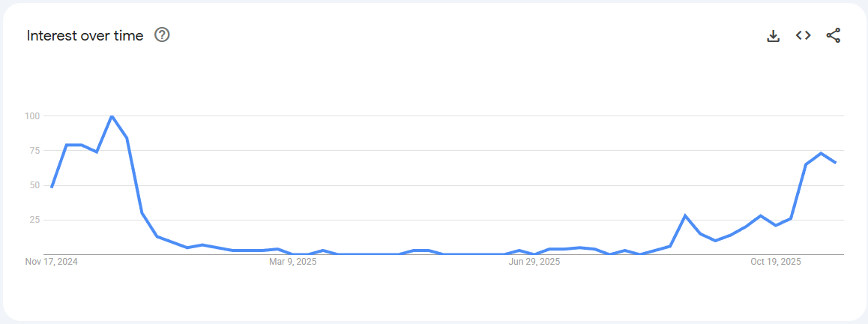This screenshot has height=324, width=868.
Task: Click the blue line above the "Jun 29, 2025" label
Action: pyautogui.click(x=534, y=254)
